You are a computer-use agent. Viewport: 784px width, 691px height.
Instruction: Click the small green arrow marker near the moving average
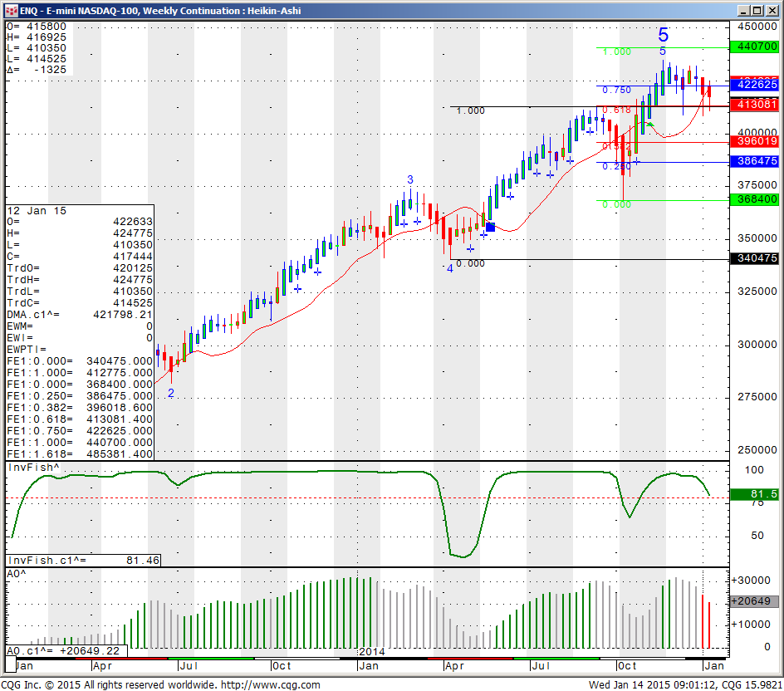pyautogui.click(x=650, y=125)
